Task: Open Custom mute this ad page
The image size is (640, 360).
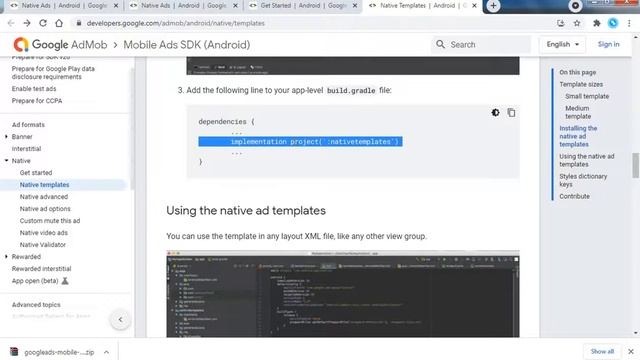Action: pos(50,221)
